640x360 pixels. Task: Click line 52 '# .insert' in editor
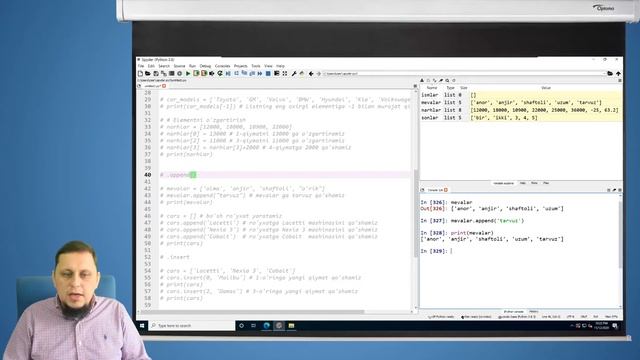pos(175,257)
